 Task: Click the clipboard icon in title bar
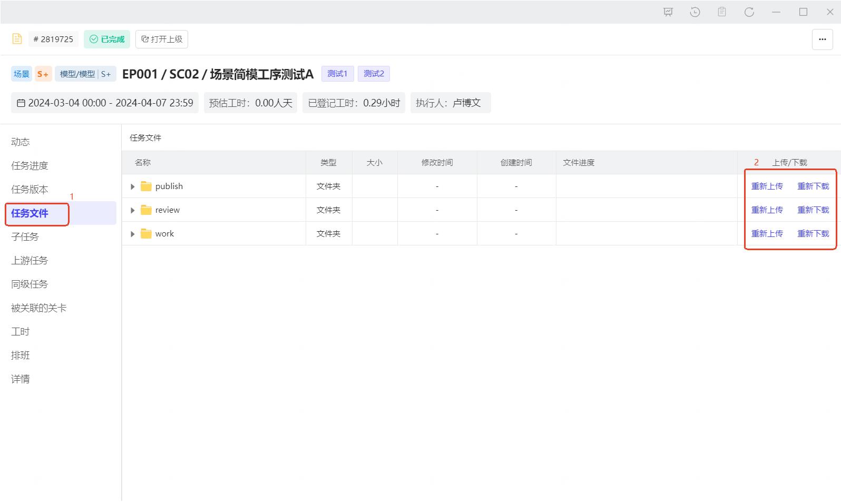722,12
